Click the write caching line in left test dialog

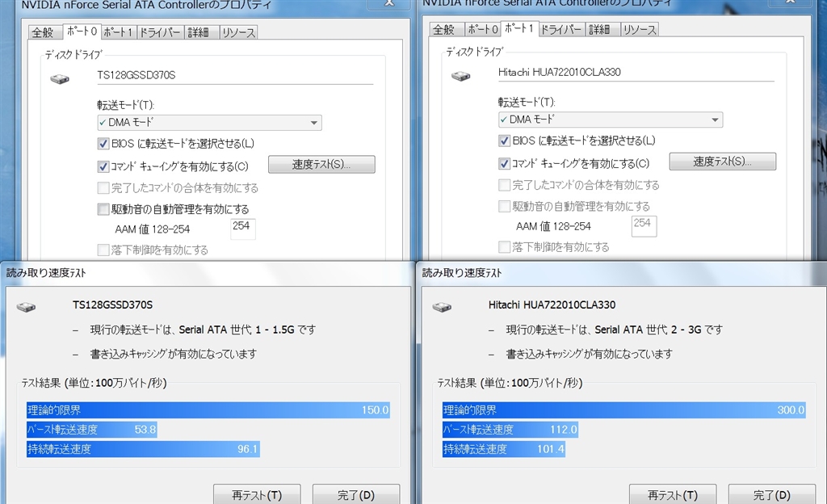click(x=173, y=355)
